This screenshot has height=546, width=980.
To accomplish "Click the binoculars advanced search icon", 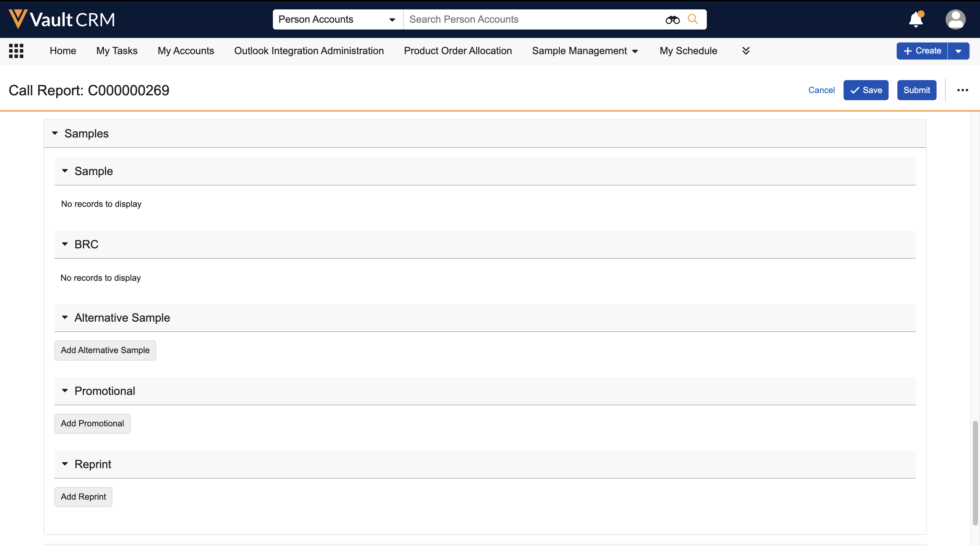I will point(672,19).
